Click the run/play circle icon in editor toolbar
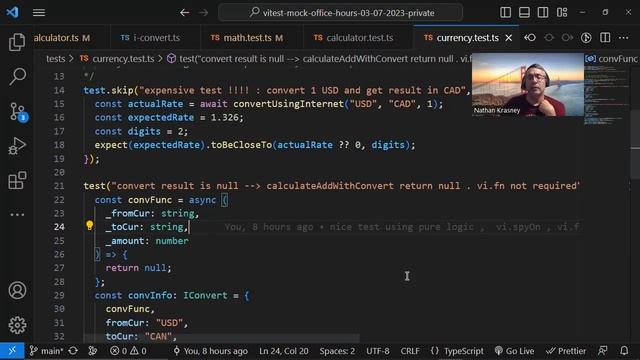The image size is (640, 360). tap(586, 38)
